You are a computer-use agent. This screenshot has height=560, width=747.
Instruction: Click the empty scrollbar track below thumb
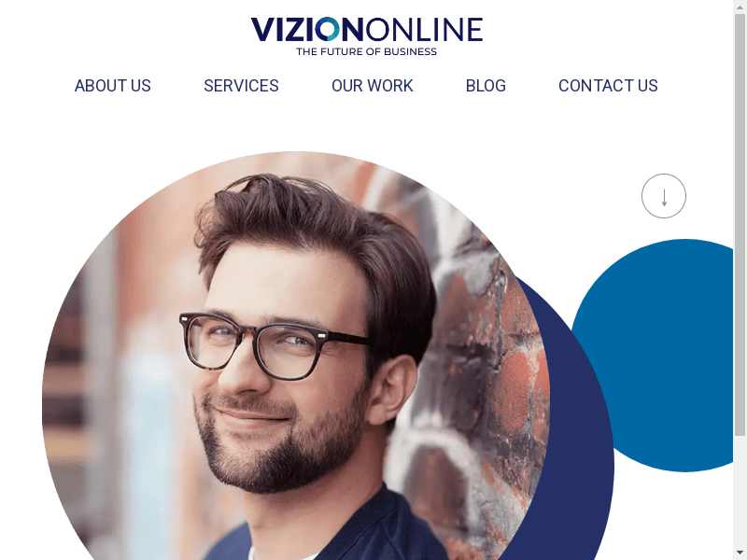[740, 492]
